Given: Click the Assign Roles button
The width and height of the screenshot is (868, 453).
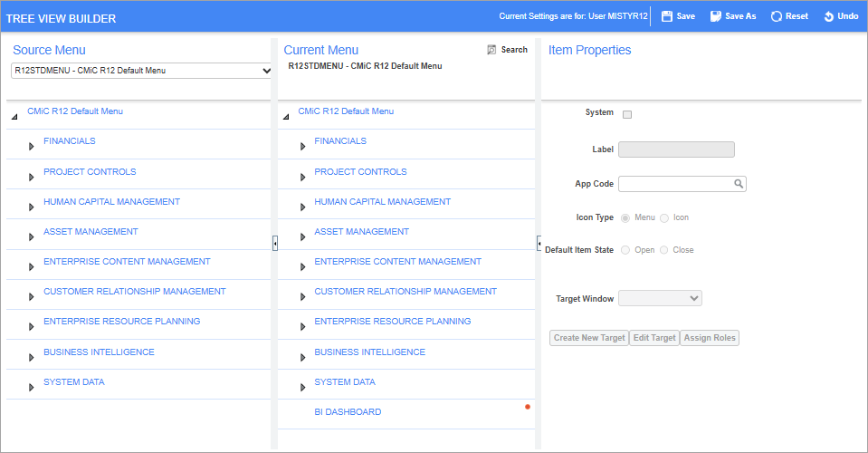Looking at the screenshot, I should pyautogui.click(x=710, y=338).
